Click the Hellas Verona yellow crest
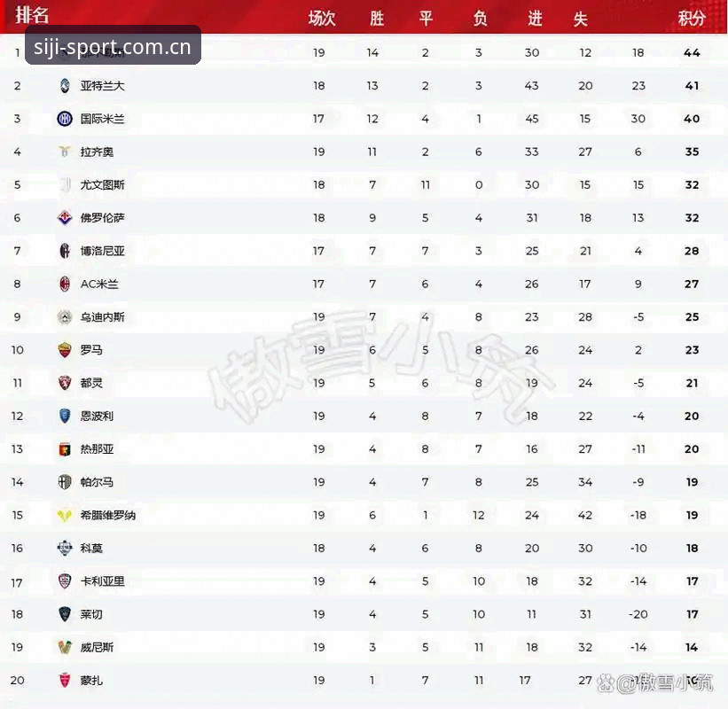Viewport: 728px width, 709px height. click(65, 515)
